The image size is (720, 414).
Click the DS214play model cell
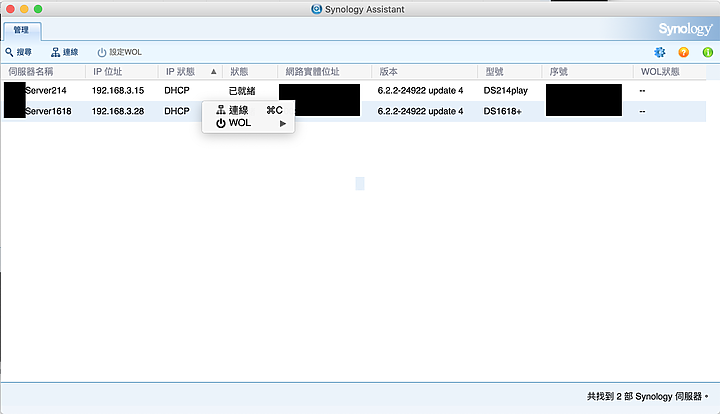tap(506, 90)
